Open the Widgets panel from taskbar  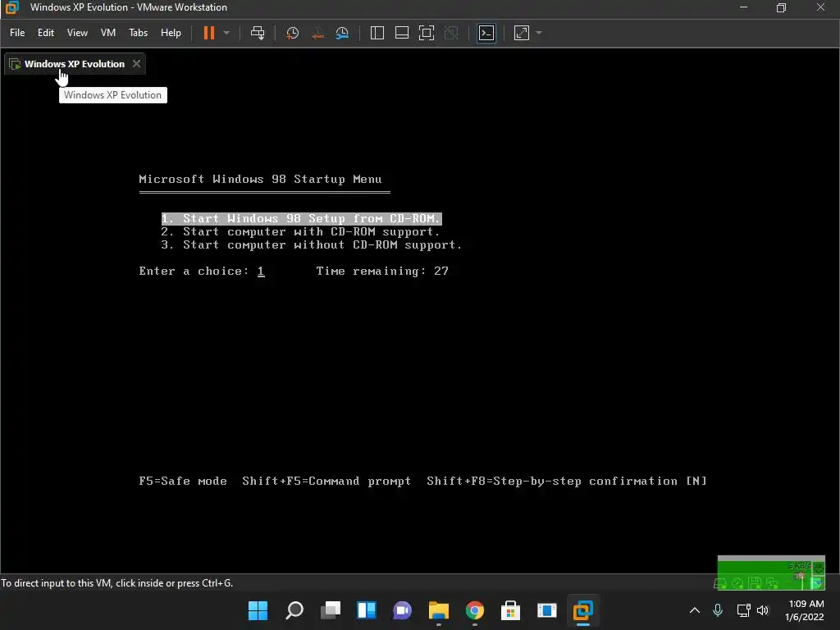click(367, 610)
